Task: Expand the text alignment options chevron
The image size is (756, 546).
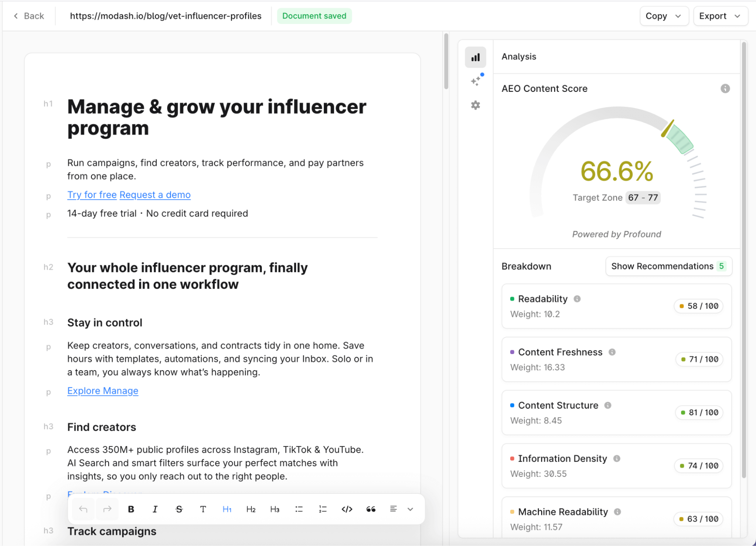Action: tap(410, 509)
